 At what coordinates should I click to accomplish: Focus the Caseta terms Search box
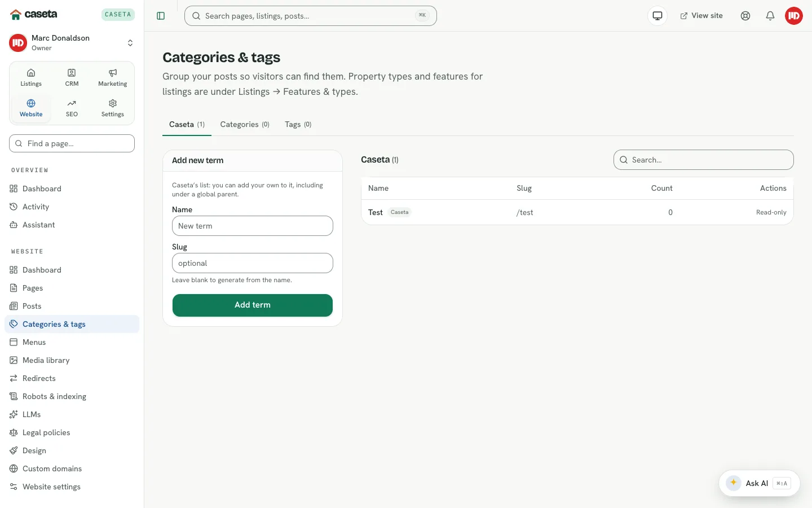[704, 160]
